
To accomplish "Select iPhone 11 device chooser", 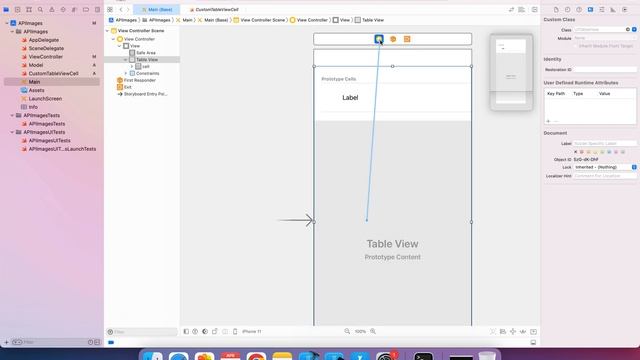I will pos(251,331).
